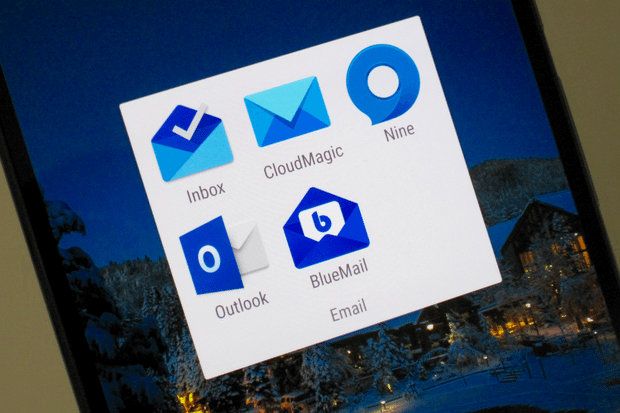
Task: Launch the CloudMagic envelope icon
Action: (x=287, y=112)
